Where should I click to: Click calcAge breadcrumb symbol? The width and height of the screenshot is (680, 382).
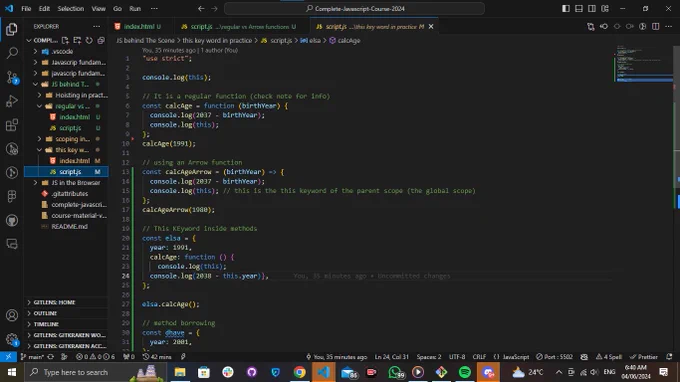pos(345,40)
